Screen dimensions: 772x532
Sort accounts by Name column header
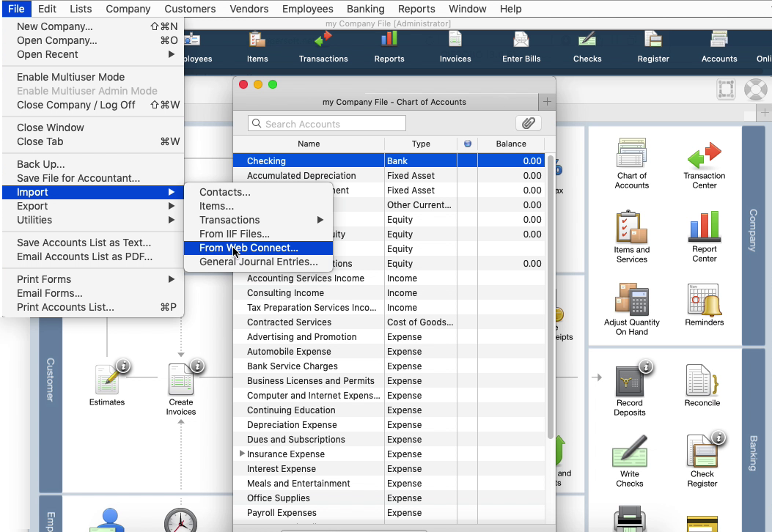[309, 144]
